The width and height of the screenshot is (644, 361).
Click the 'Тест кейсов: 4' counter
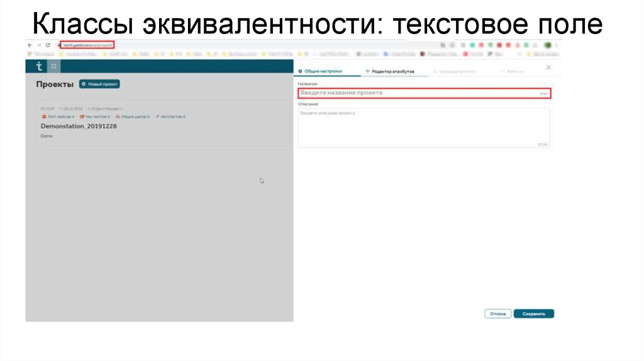pos(58,116)
